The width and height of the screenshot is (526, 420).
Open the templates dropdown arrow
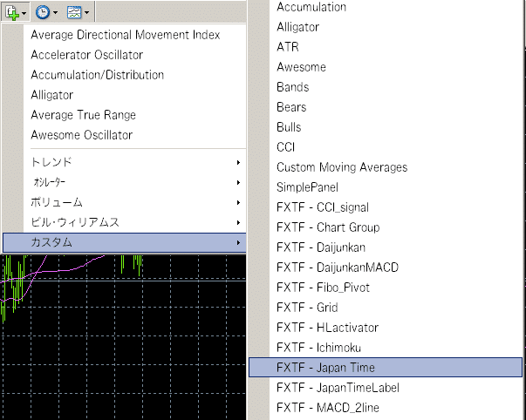pos(87,13)
